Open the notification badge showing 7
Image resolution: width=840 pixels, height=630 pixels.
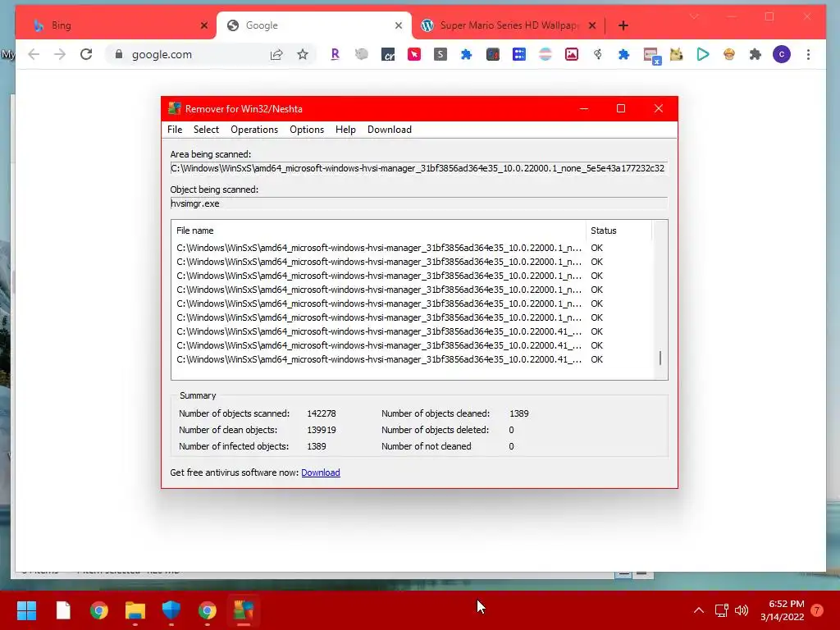817,610
